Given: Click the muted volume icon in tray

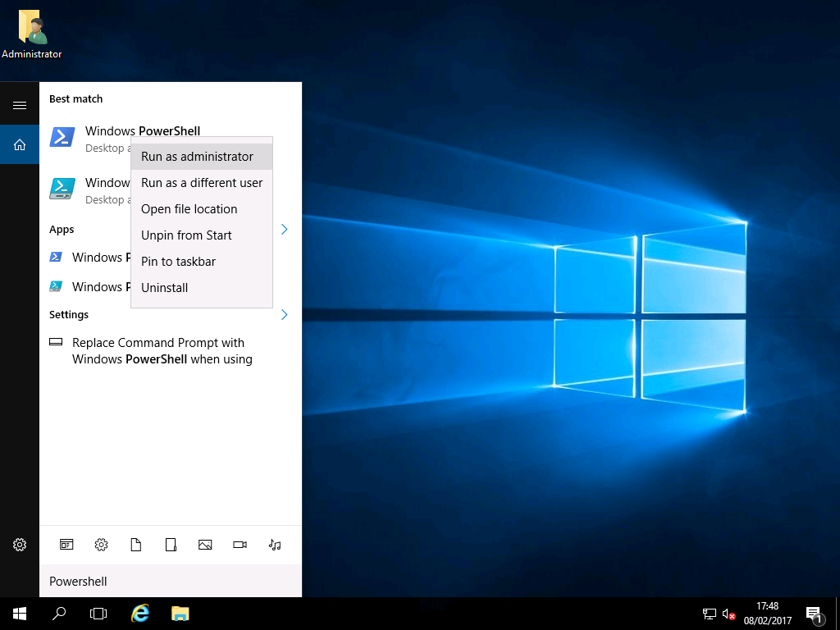Looking at the screenshot, I should pos(728,614).
